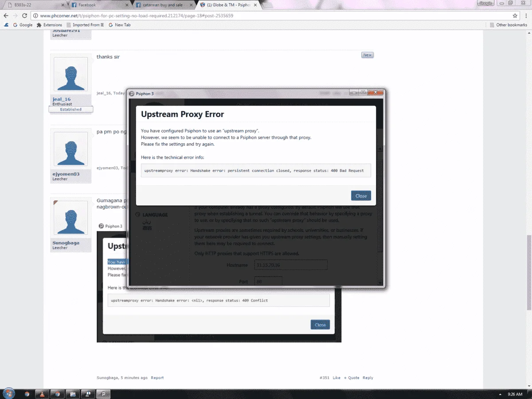Close the Facebook tab
Viewport: 532px width, 399px height.
tap(127, 5)
